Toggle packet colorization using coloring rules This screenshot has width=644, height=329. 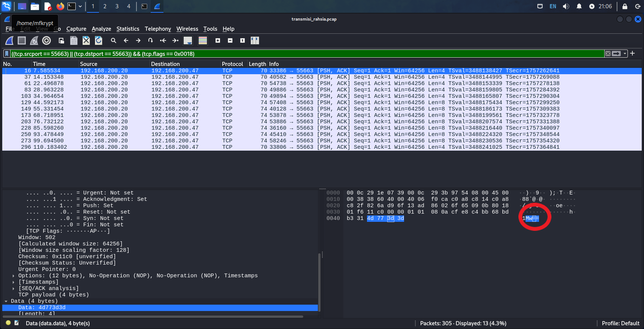coord(203,40)
